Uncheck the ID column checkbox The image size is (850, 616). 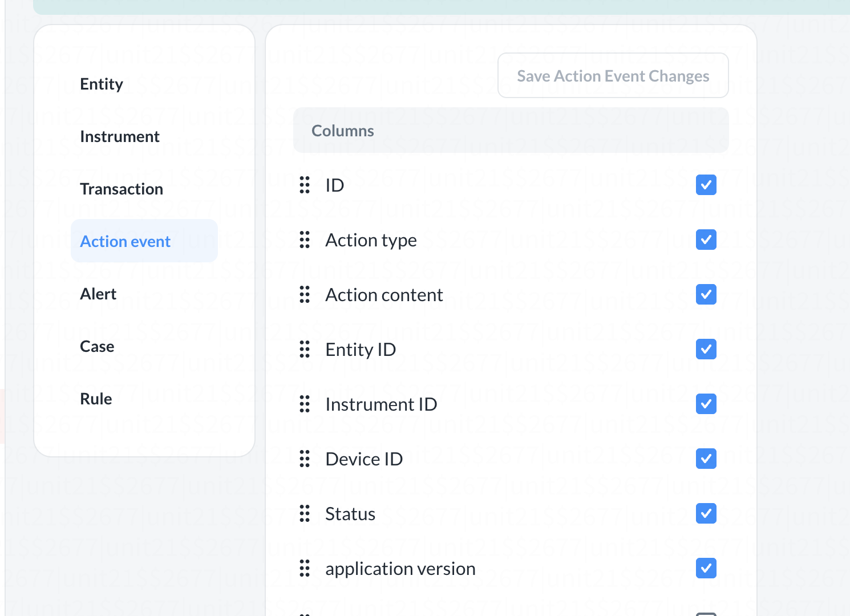tap(706, 185)
